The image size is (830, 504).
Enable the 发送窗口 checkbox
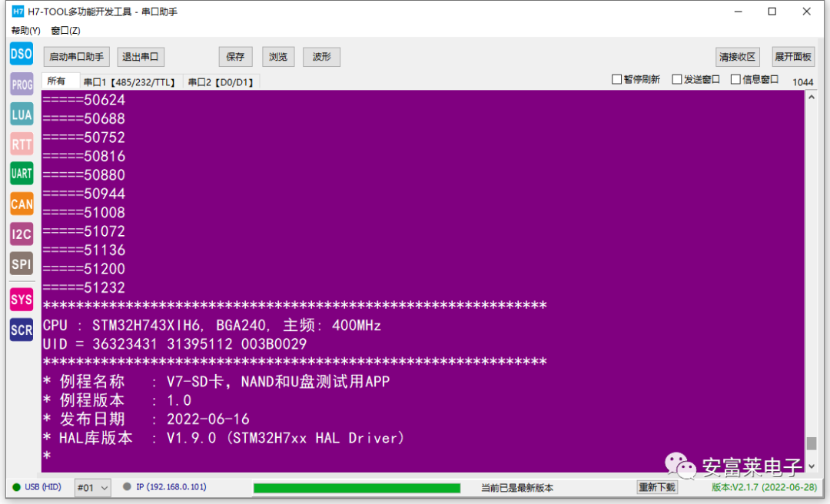(676, 79)
